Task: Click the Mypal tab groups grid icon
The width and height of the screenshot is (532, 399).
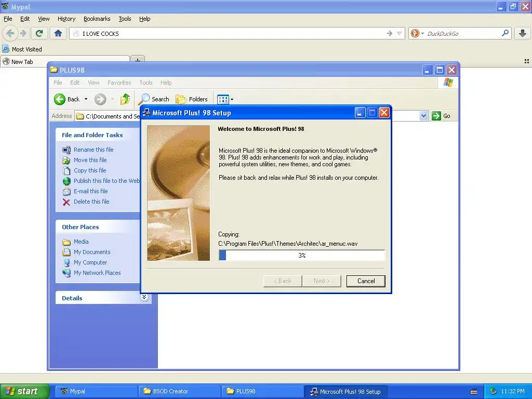Action: [527, 61]
